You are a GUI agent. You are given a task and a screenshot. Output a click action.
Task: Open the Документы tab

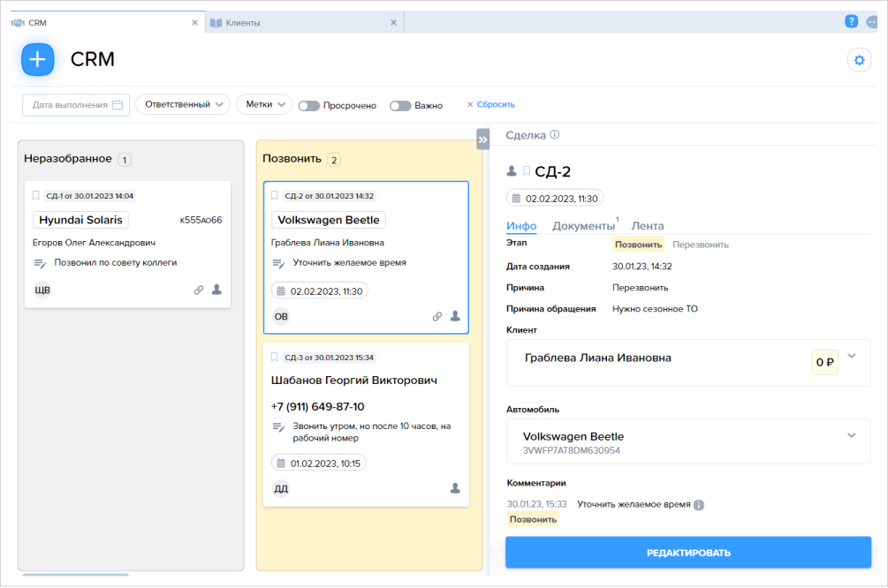583,226
